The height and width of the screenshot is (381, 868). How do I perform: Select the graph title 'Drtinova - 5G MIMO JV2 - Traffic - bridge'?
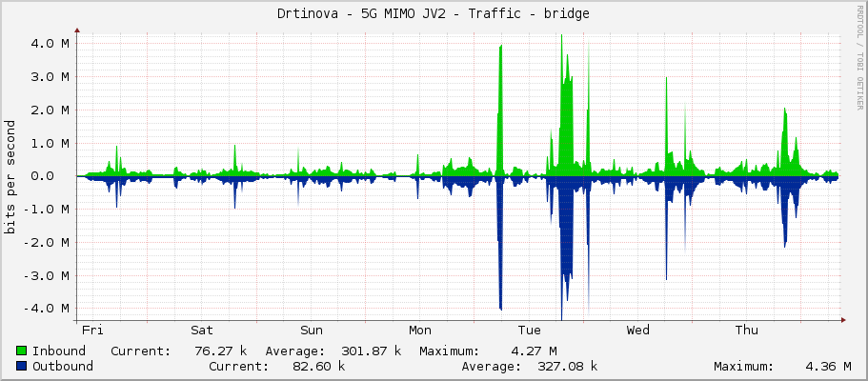tap(434, 14)
